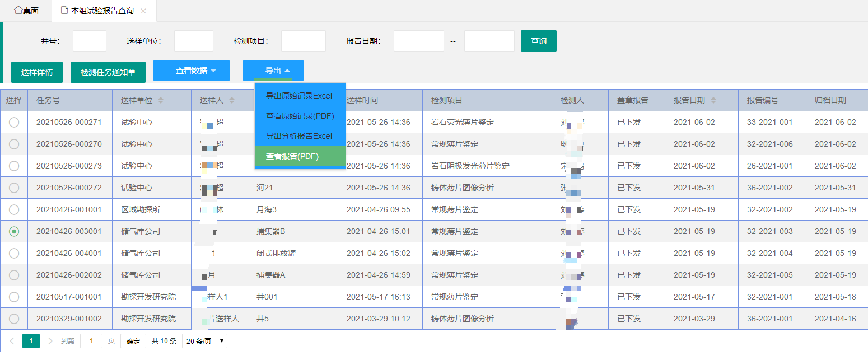
Task: Close the 本组试验报告查询 tab
Action: (x=144, y=10)
